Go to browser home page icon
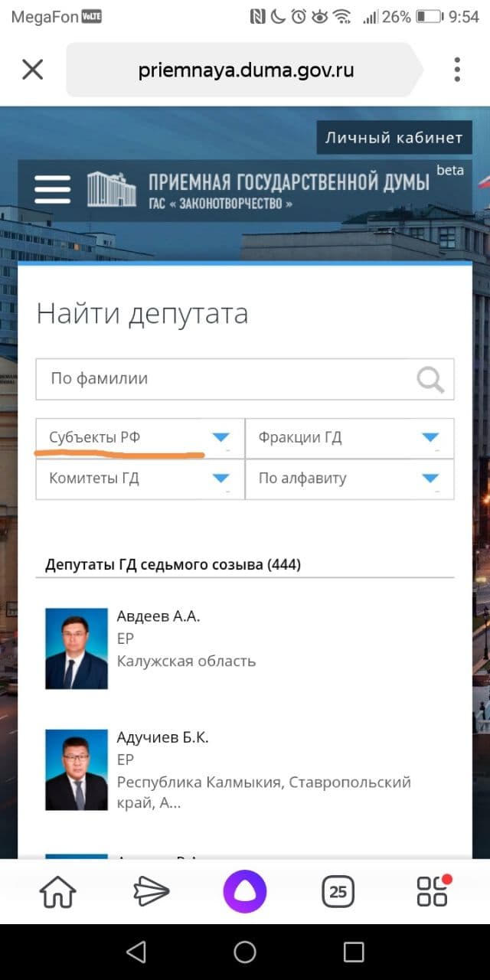The height and width of the screenshot is (980, 490). coord(58,891)
